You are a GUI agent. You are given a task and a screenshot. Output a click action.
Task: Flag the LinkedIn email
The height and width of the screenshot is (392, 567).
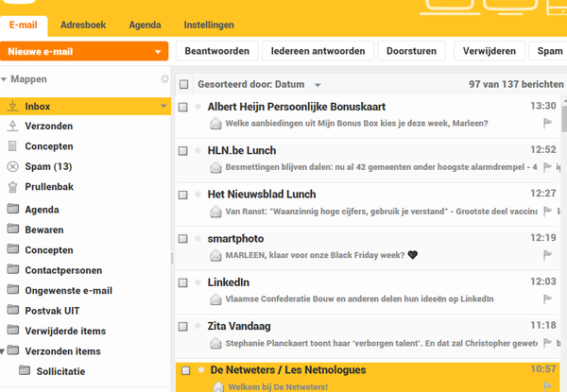point(547,298)
